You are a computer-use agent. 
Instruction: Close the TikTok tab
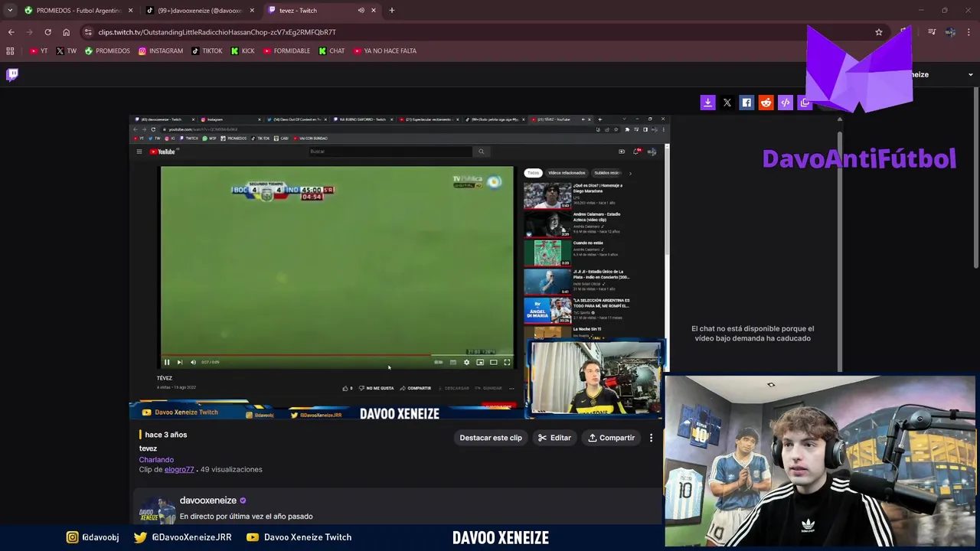point(252,11)
